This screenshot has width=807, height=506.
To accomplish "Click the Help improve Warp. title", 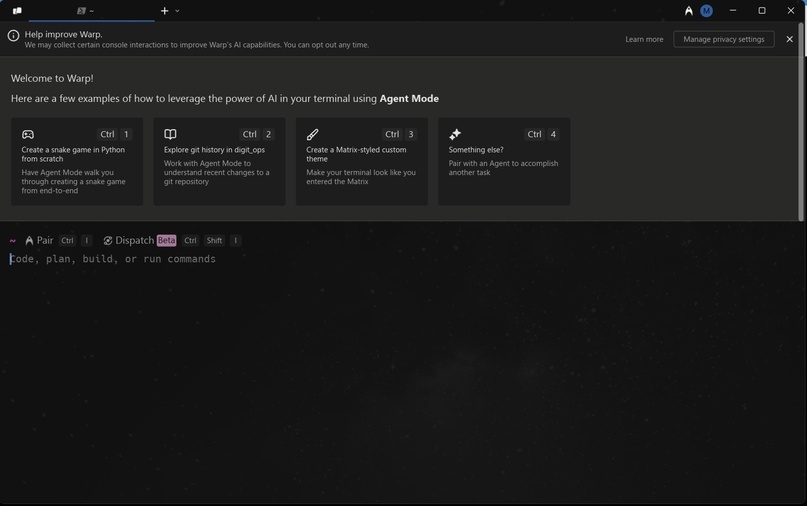I will coord(63,34).
